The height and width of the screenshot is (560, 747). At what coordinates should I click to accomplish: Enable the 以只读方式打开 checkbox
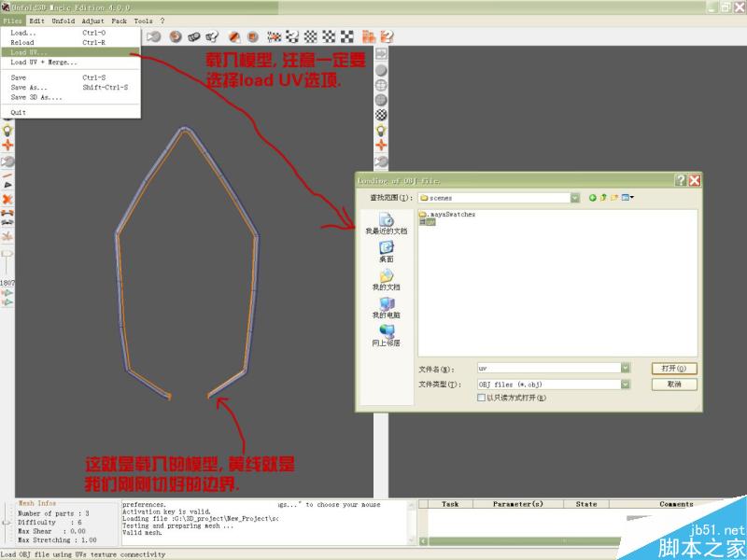pos(481,398)
